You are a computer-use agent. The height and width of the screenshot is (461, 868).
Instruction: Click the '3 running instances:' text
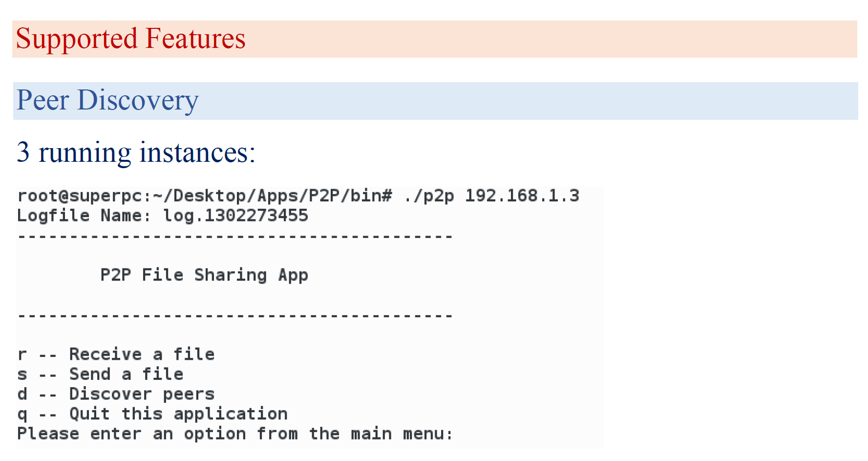[136, 153]
